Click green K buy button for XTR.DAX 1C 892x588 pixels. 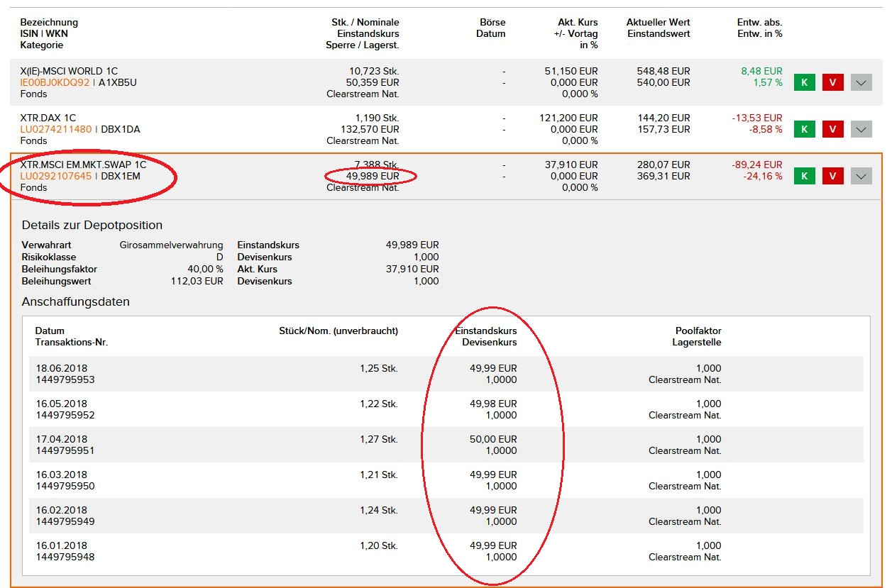804,129
